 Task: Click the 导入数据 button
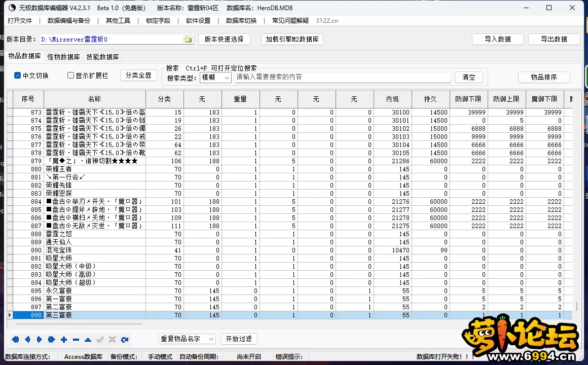pos(498,39)
